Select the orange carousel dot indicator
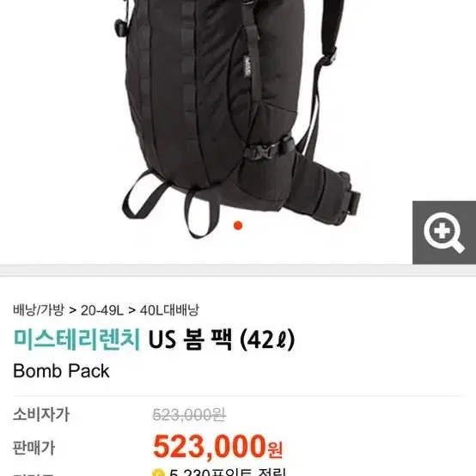The image size is (476, 476). tap(238, 226)
